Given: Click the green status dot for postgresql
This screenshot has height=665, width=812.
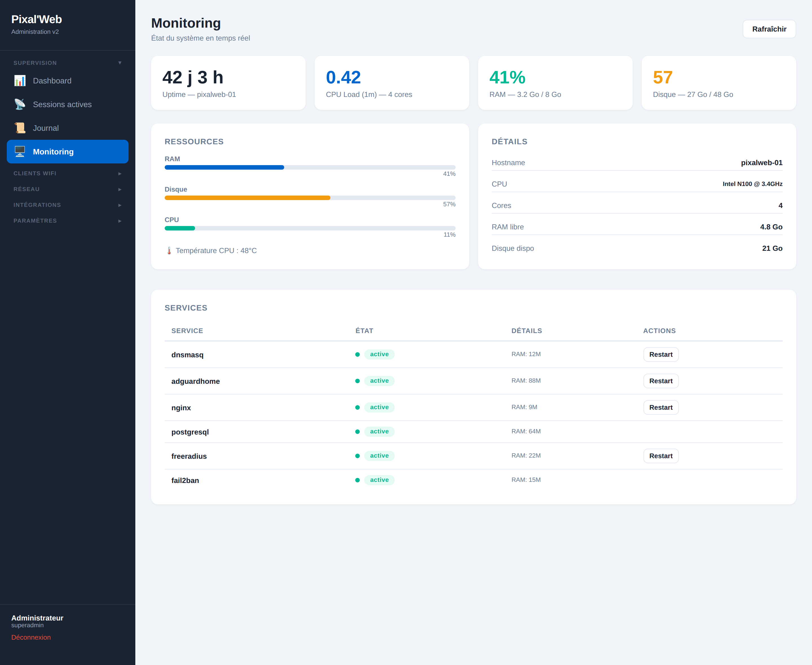Looking at the screenshot, I should (358, 432).
